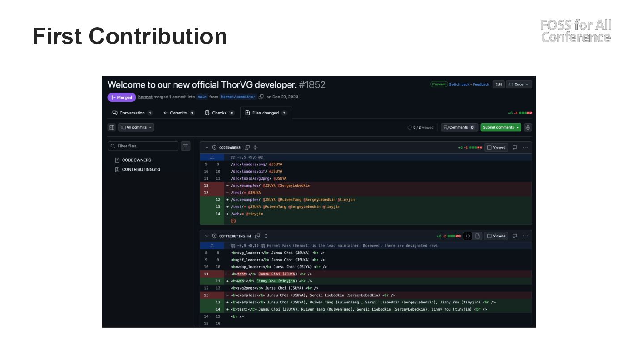Click the CONTRIBUTING.md file icon in tree
The width and height of the screenshot is (644, 362).
coord(117,170)
